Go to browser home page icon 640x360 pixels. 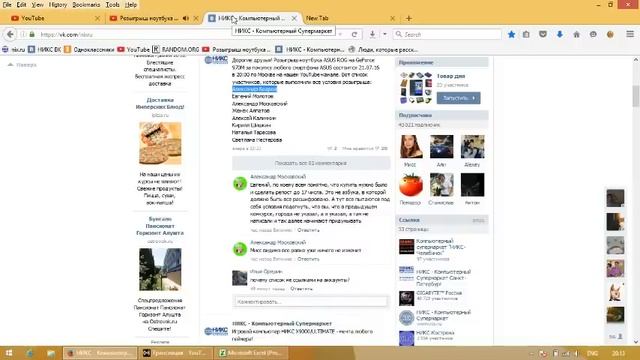pyautogui.click(x=576, y=35)
